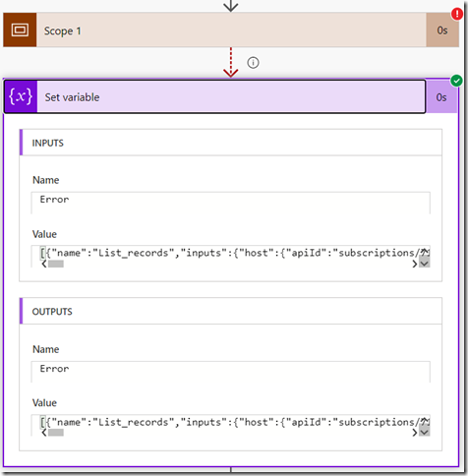
Task: Click down arrow in Inputs Value box
Action: pos(425,264)
